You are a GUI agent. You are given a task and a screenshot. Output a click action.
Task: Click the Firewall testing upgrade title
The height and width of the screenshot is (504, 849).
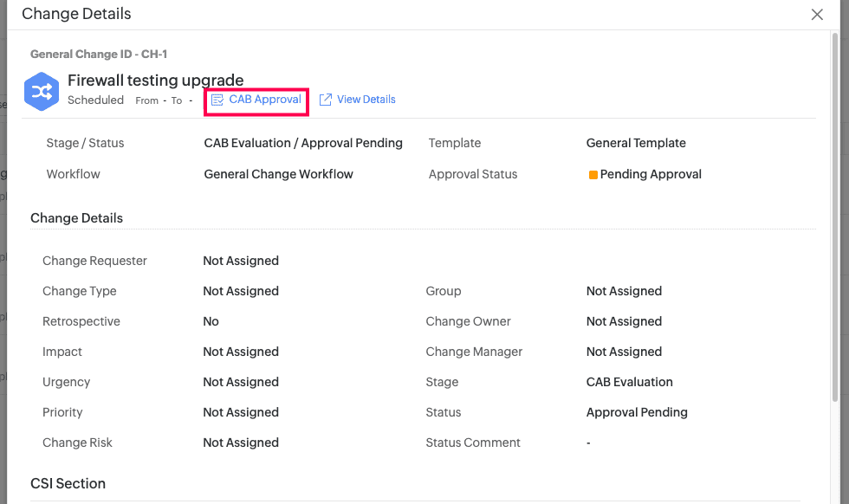point(156,81)
